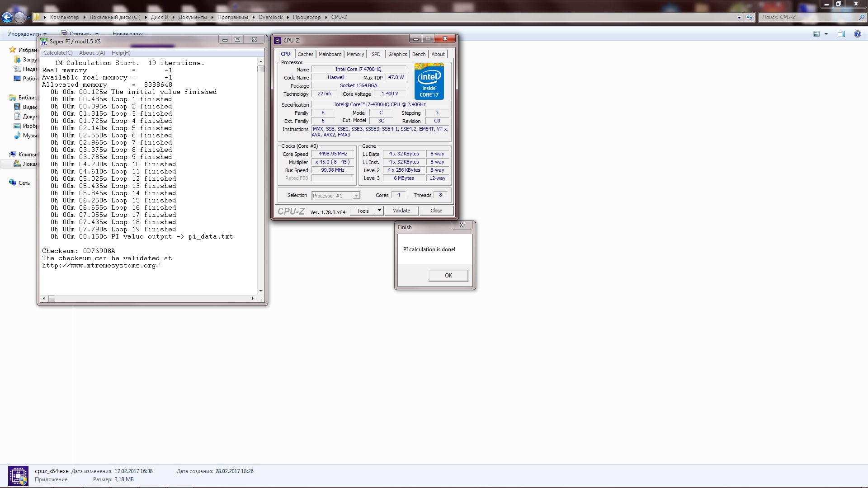Viewport: 868px width, 488px height.
Task: Expand breadcrumb arrow after Компьютер
Action: [x=84, y=17]
